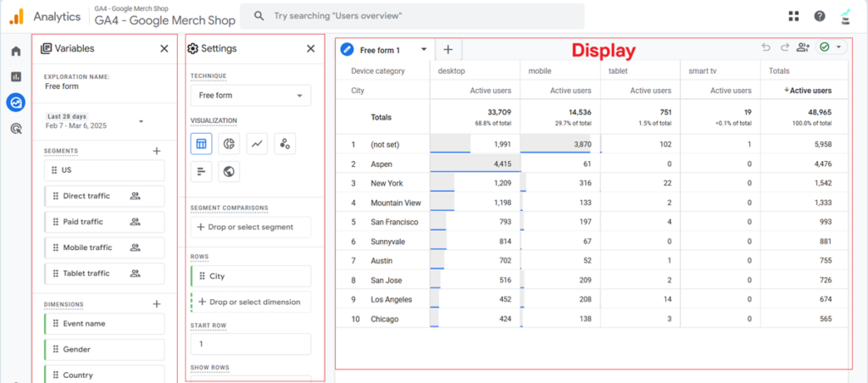This screenshot has height=383, width=868.
Task: Select the Gender dimension
Action: coord(104,350)
